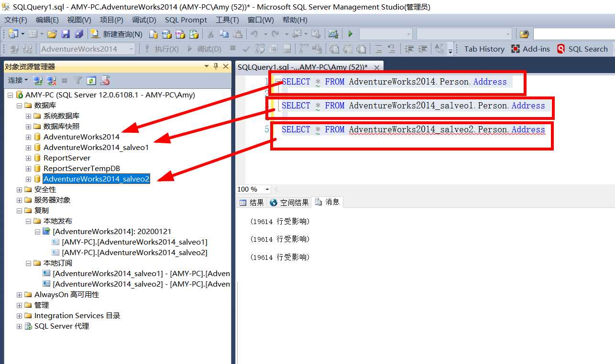Expand the 安全性 folder node

coord(19,190)
